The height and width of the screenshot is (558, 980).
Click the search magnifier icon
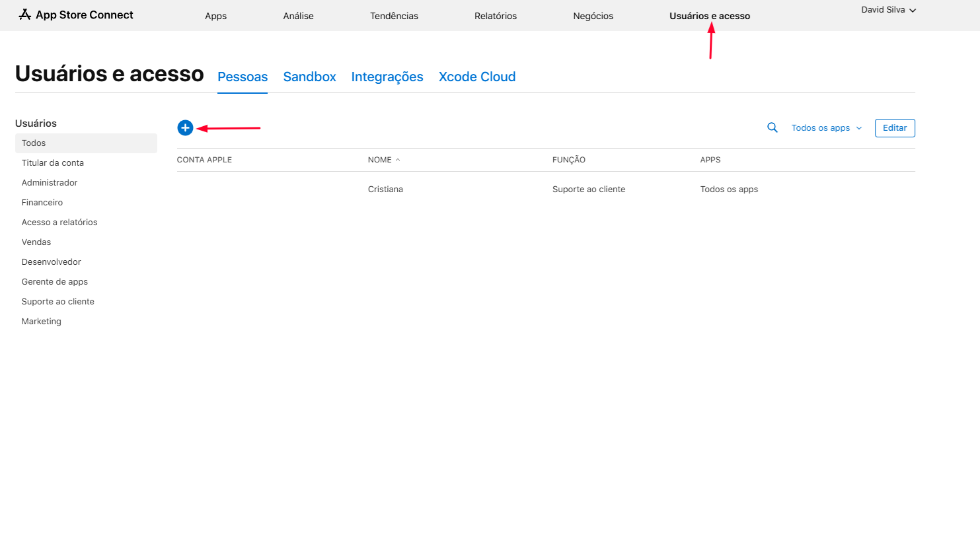(772, 127)
